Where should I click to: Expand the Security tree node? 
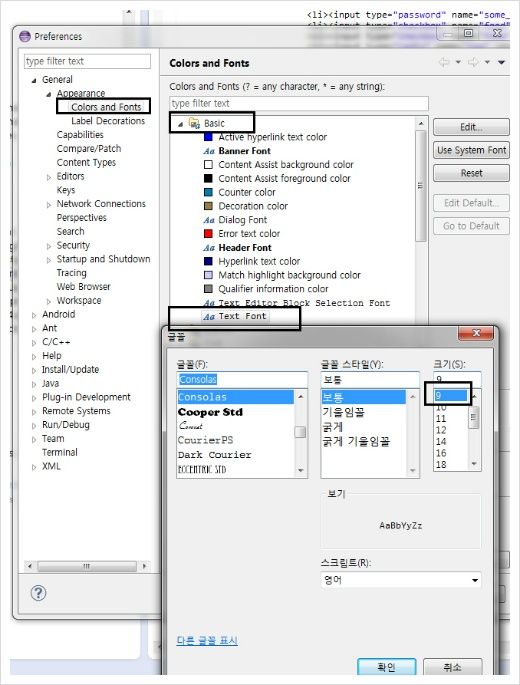pyautogui.click(x=49, y=246)
